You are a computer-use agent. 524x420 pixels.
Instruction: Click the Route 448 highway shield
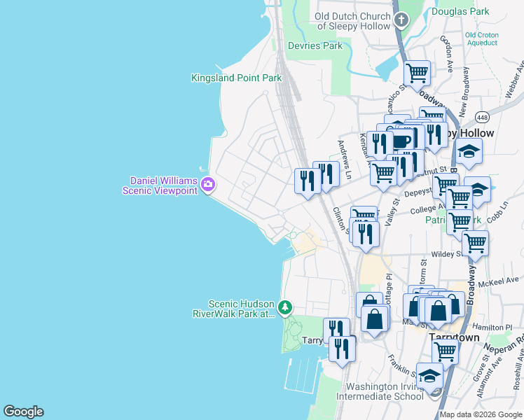(x=482, y=117)
